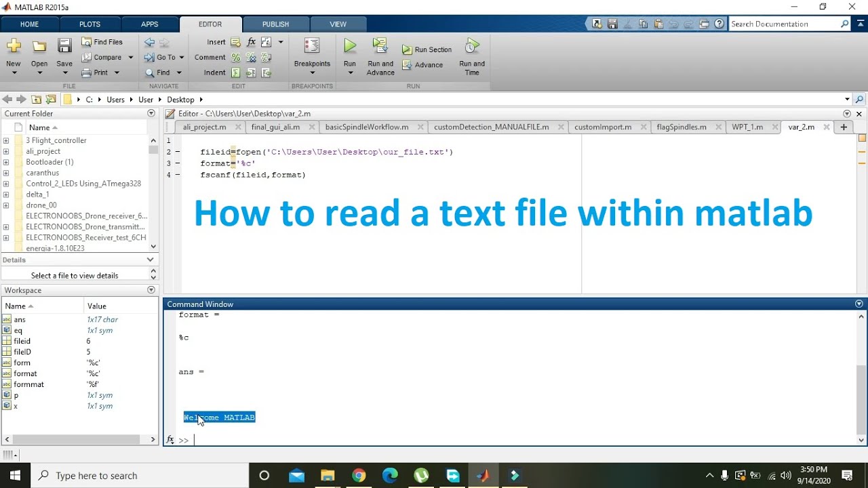868x488 pixels.
Task: Select the fileid variable in Workspace
Action: tap(22, 341)
